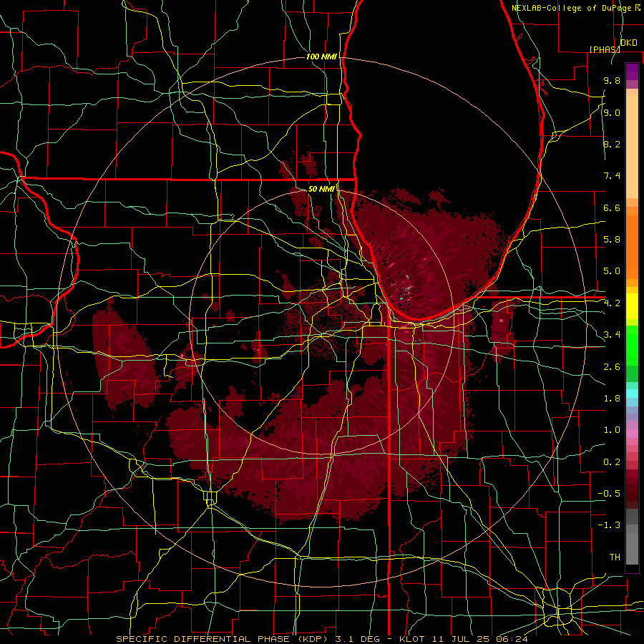Select the yellow band on the color bar

tap(632, 306)
